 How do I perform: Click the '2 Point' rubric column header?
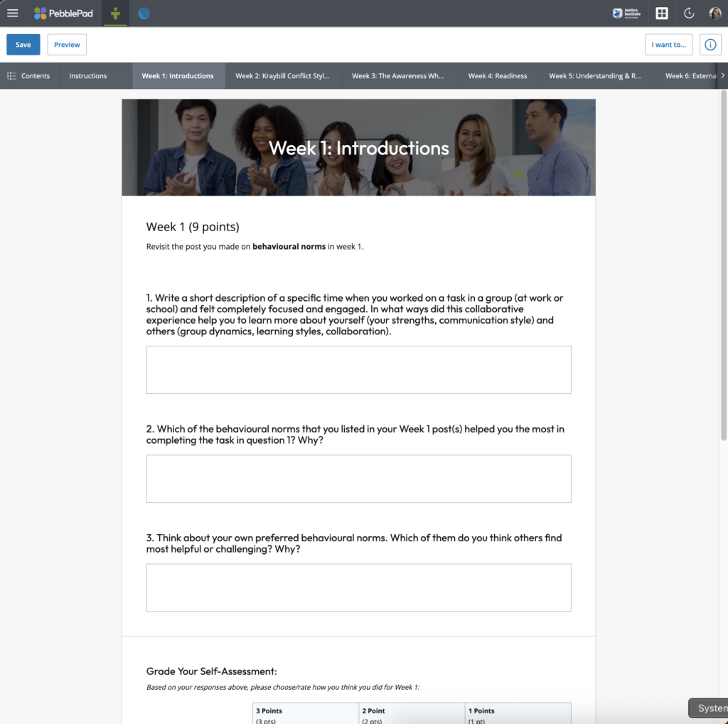(412, 714)
